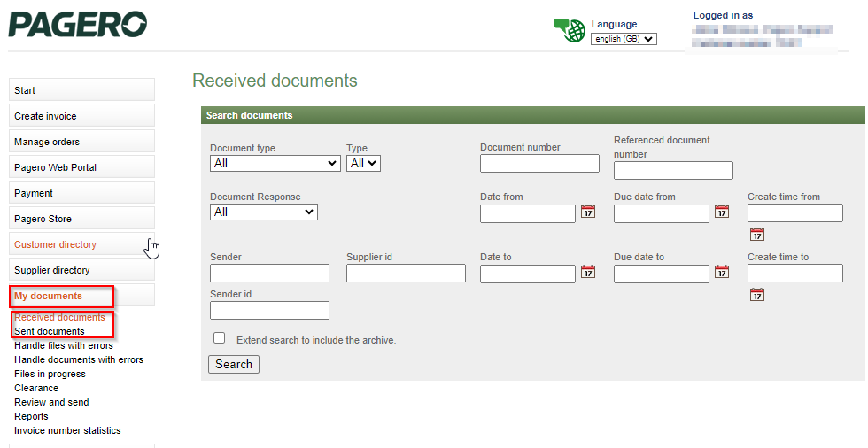
Task: Open Handle files with errors link
Action: [64, 345]
